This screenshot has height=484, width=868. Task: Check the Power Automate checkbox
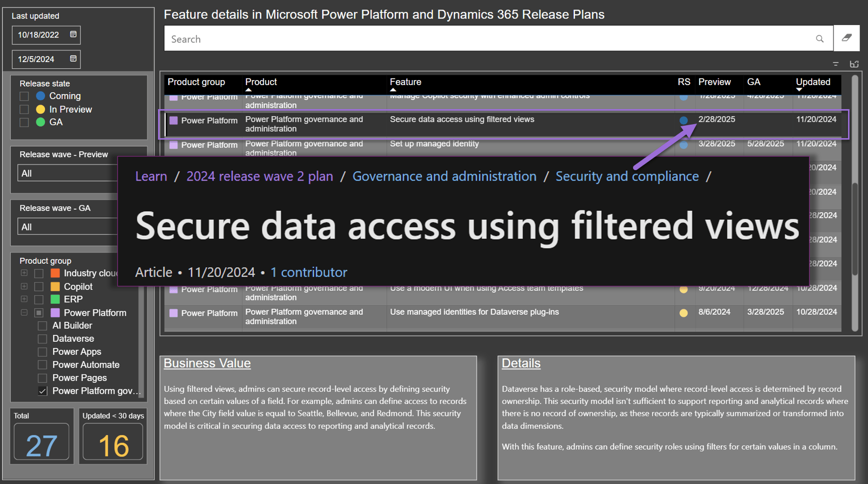(x=42, y=365)
